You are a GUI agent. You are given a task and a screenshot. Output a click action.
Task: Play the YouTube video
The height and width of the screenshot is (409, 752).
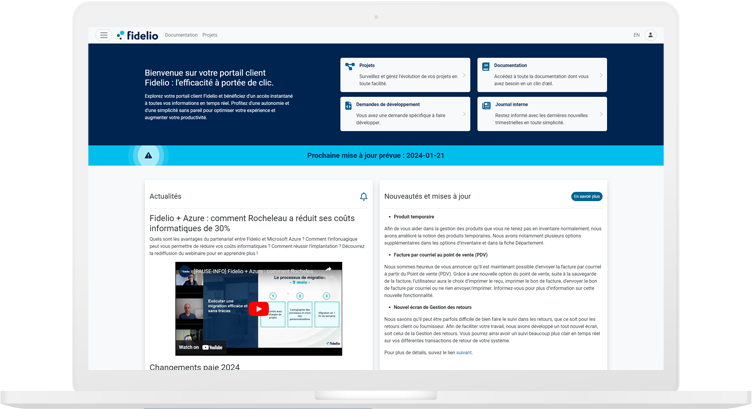(258, 309)
